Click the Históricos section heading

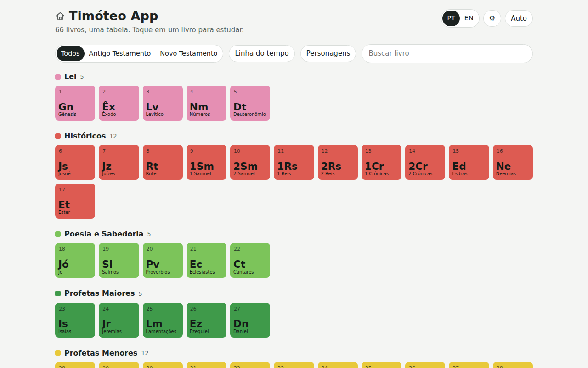pyautogui.click(x=85, y=136)
